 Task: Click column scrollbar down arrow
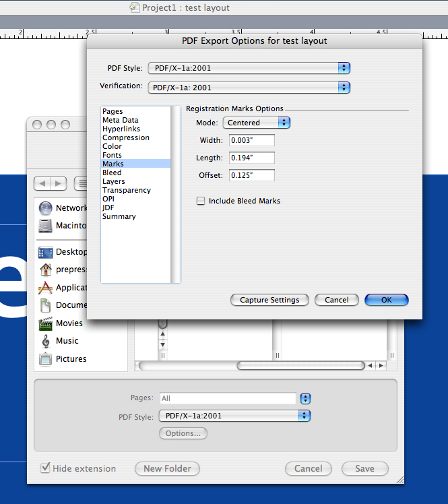pyautogui.click(x=163, y=344)
